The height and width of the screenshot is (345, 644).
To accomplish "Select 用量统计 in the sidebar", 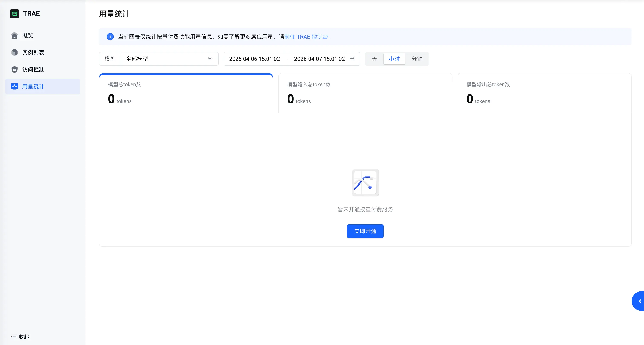I will 42,86.
